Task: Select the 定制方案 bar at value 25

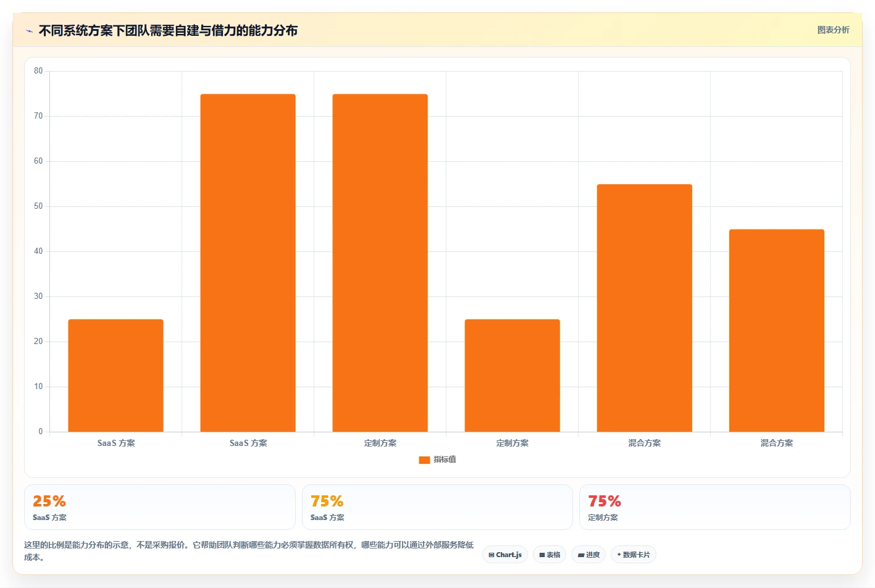Action: coord(512,376)
